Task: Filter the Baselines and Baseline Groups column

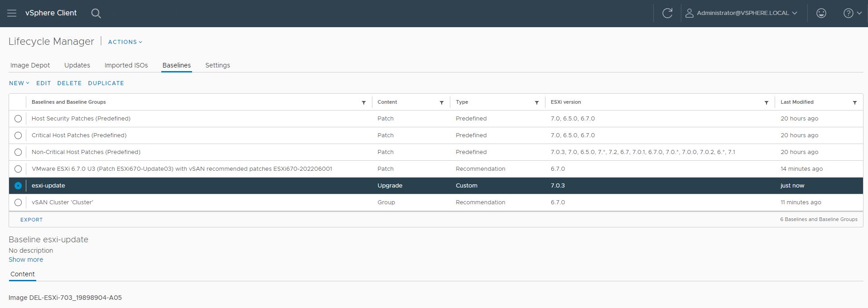Action: 364,103
